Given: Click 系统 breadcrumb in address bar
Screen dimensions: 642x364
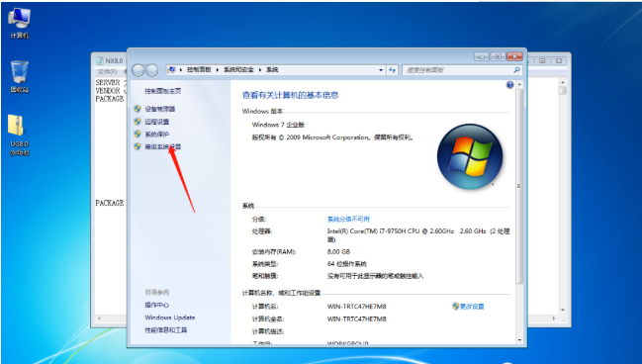Looking at the screenshot, I should [272, 69].
